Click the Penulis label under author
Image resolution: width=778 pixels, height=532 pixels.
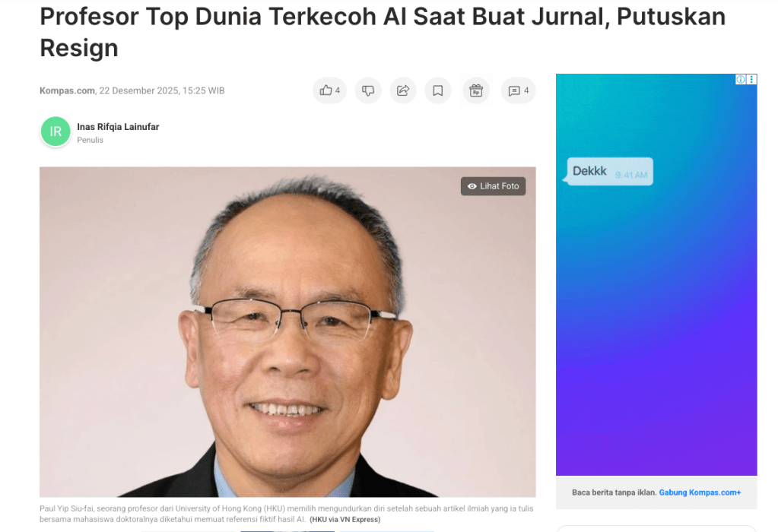tap(91, 141)
